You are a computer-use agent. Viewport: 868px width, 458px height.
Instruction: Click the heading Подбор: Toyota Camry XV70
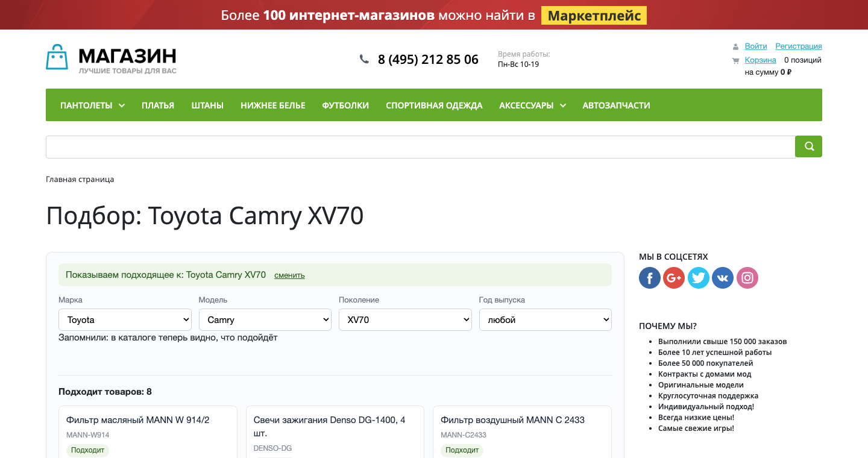(x=205, y=216)
